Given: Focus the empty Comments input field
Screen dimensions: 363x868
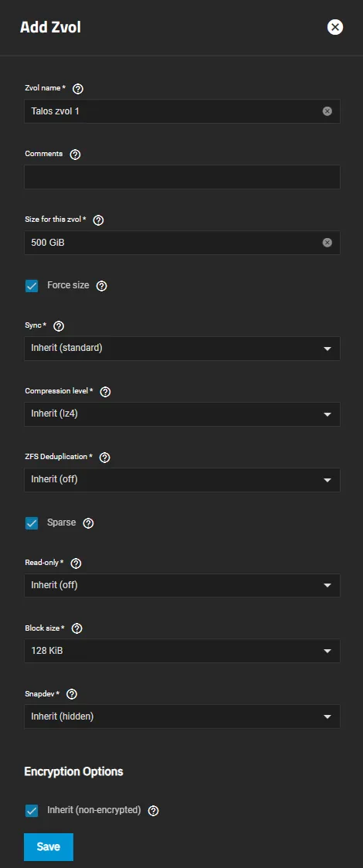Looking at the screenshot, I should (182, 177).
